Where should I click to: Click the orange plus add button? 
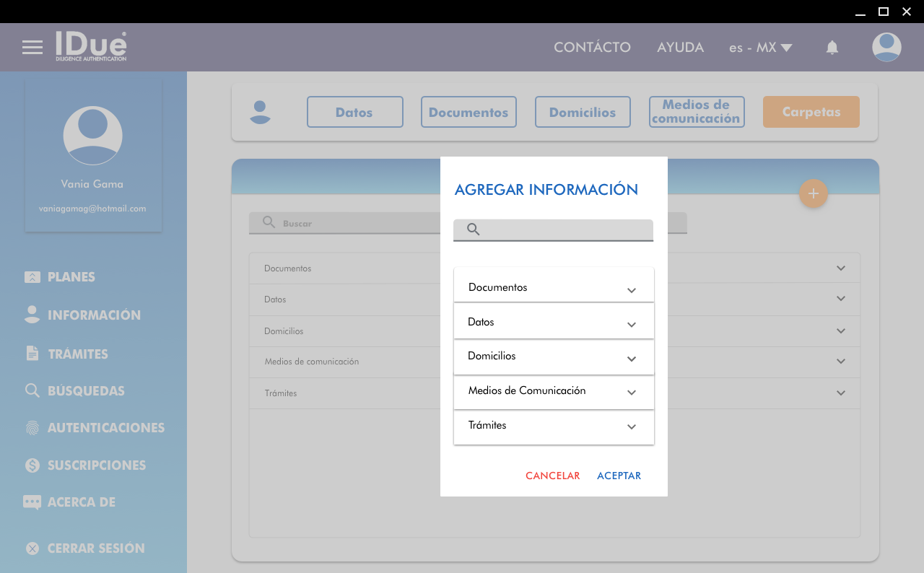(813, 193)
